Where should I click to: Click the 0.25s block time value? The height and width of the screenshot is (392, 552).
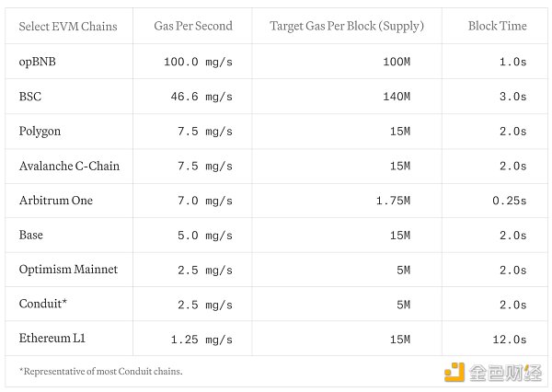click(510, 201)
